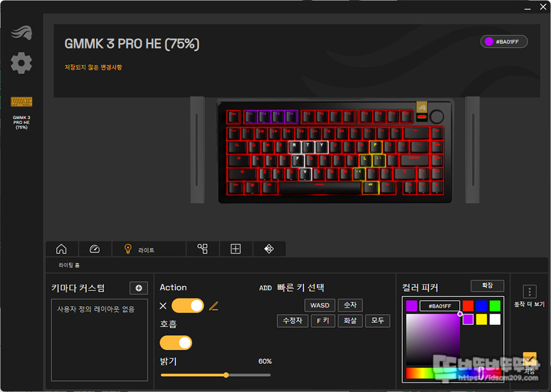Click the hue rainbow bar

click(x=453, y=372)
